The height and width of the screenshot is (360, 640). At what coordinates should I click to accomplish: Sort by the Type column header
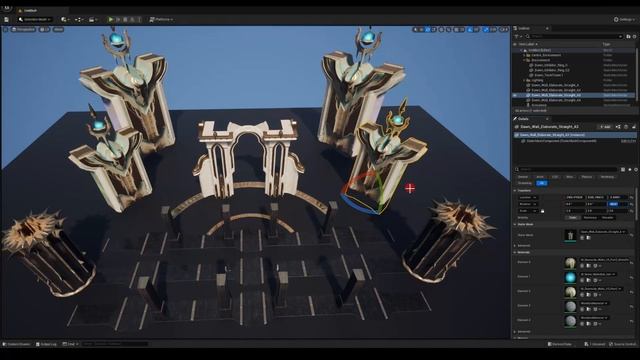[x=606, y=44]
